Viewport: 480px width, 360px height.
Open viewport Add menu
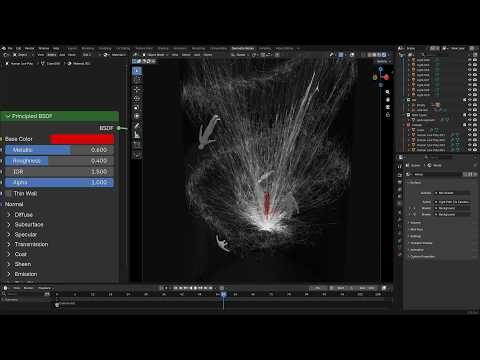(x=197, y=55)
